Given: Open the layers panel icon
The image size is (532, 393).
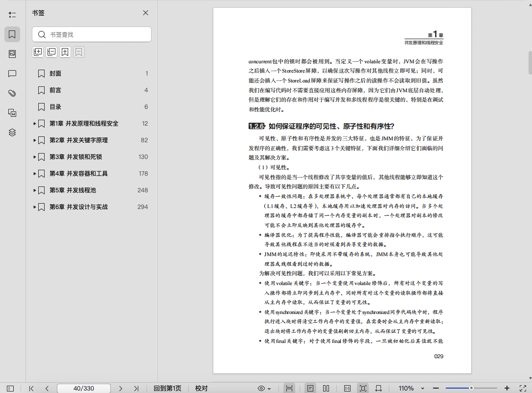Looking at the screenshot, I should pyautogui.click(x=12, y=132).
